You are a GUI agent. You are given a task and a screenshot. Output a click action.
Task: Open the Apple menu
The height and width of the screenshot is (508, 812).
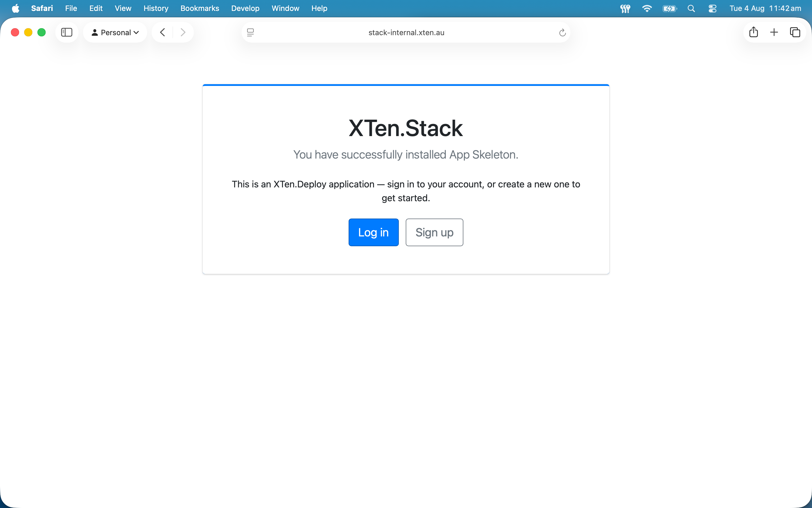(x=16, y=8)
